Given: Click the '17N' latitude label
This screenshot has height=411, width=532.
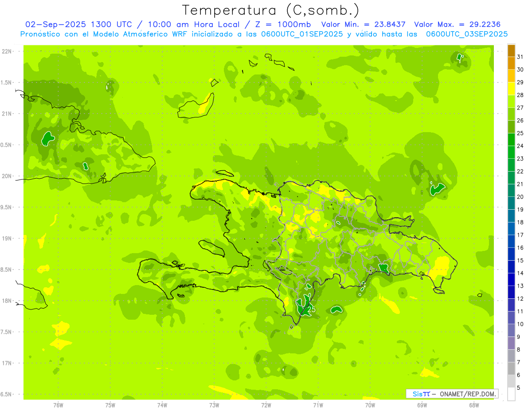Looking at the screenshot, I should (x=7, y=363).
